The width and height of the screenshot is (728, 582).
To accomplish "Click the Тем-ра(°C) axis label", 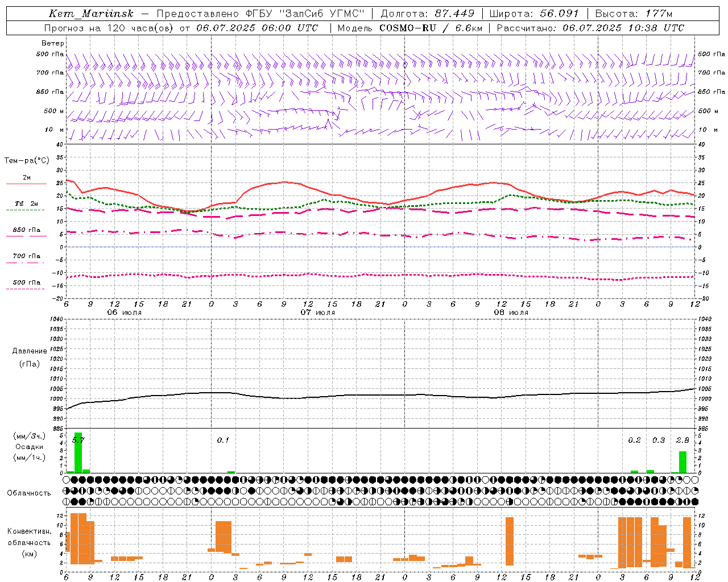I will point(27,161).
